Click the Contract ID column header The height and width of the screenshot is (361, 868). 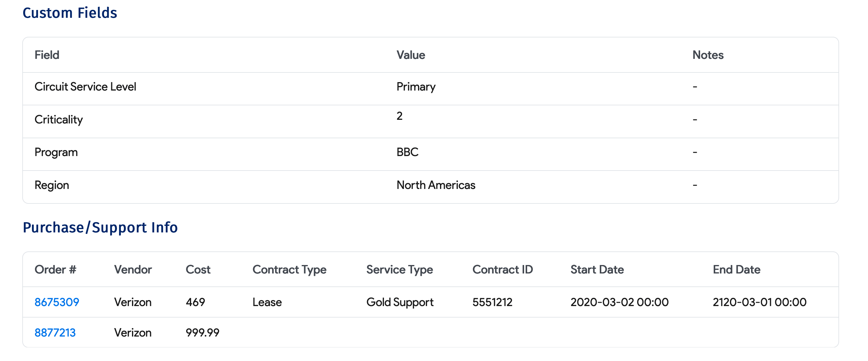[x=502, y=269]
